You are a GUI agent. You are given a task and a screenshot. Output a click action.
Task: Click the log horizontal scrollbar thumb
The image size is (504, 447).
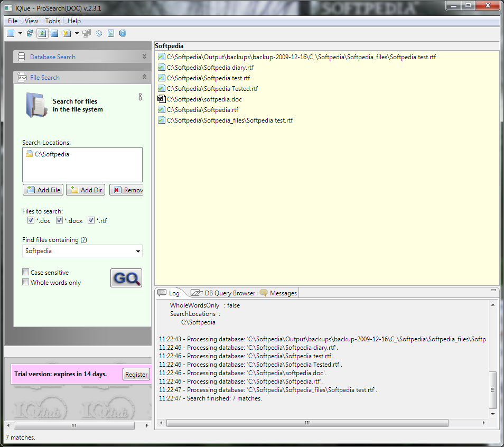(307, 423)
